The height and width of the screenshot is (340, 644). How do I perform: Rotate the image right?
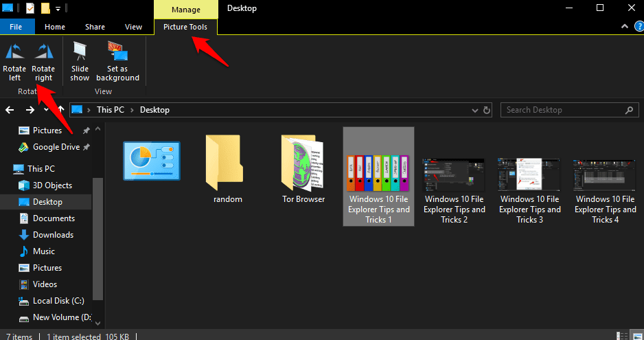(43, 62)
